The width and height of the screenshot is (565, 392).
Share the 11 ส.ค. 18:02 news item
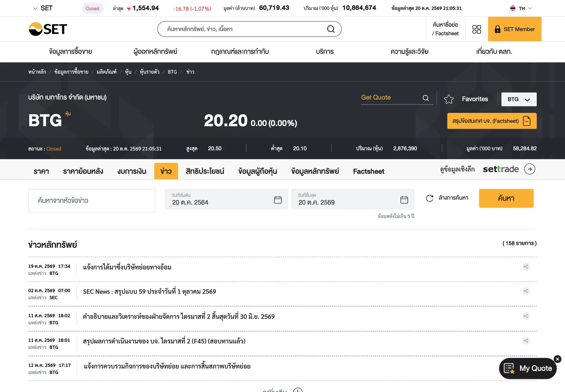526,316
